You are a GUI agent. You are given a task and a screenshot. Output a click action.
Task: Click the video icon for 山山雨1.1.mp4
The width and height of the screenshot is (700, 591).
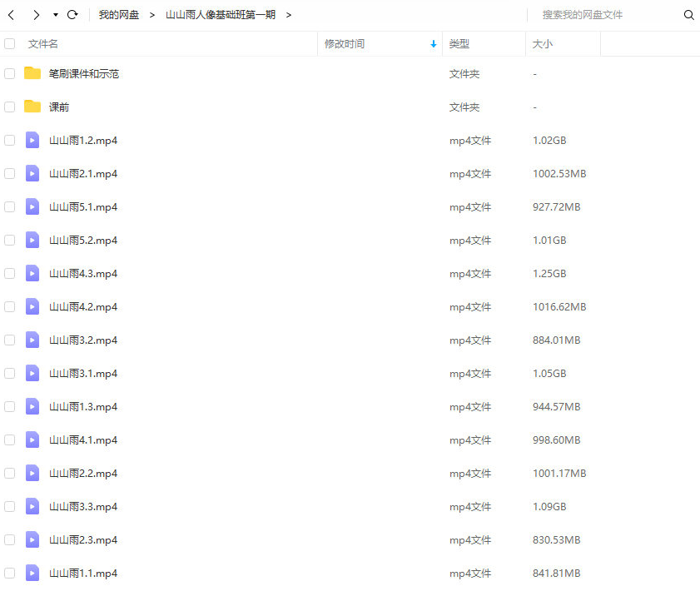(x=32, y=573)
